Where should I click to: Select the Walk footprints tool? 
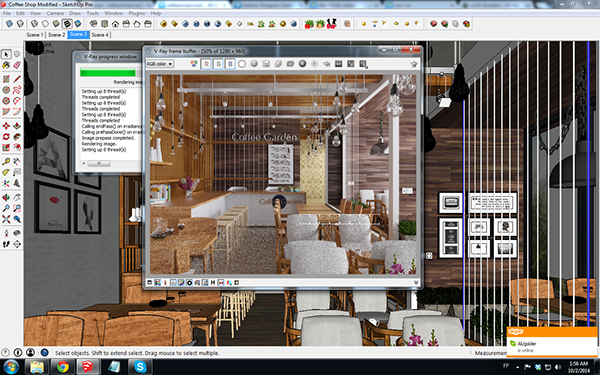[x=6, y=244]
